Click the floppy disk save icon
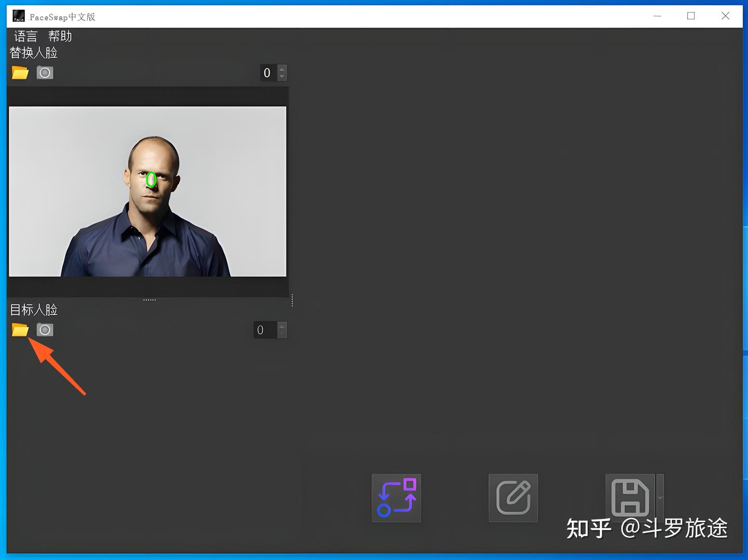Image resolution: width=748 pixels, height=560 pixels. point(630,498)
